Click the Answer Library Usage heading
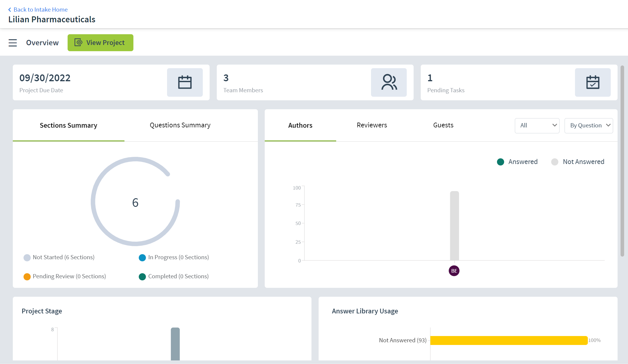 pos(365,311)
